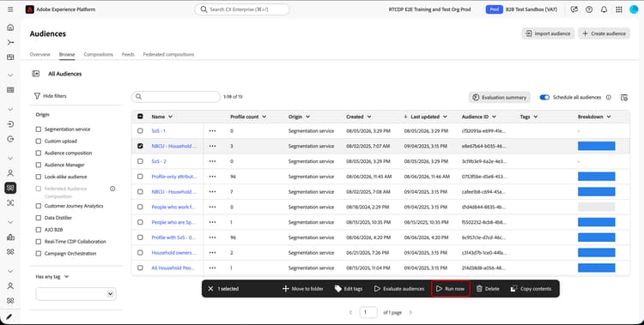Go to previous page arrow in pagination
The image size is (644, 325).
350,312
